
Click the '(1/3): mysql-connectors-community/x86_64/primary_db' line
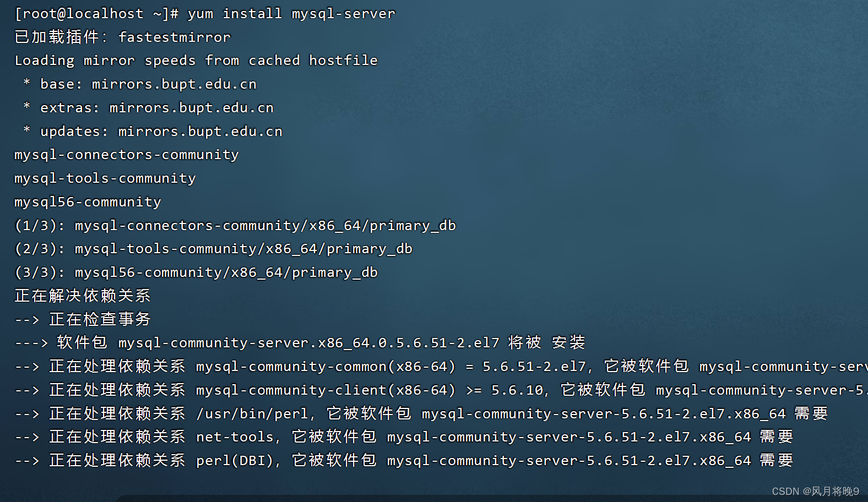[x=235, y=226]
